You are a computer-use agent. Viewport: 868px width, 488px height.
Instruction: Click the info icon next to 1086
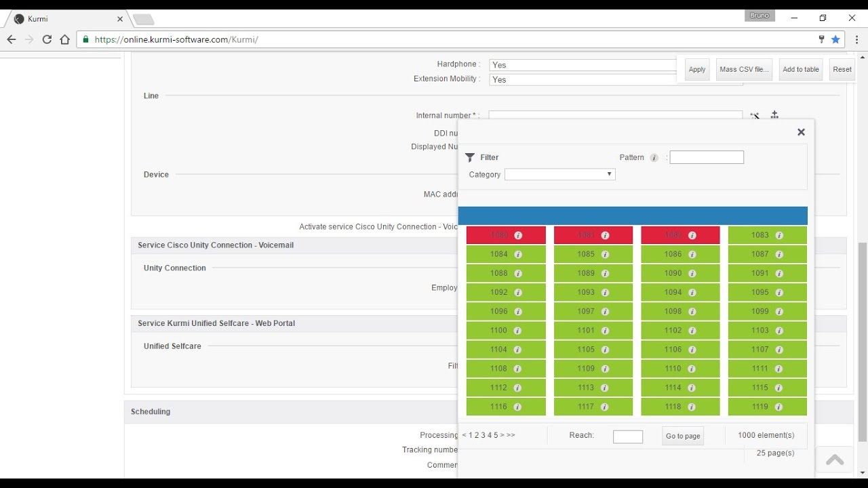pos(692,254)
